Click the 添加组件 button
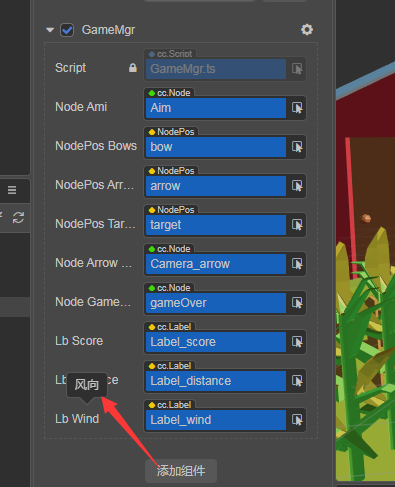 [181, 471]
